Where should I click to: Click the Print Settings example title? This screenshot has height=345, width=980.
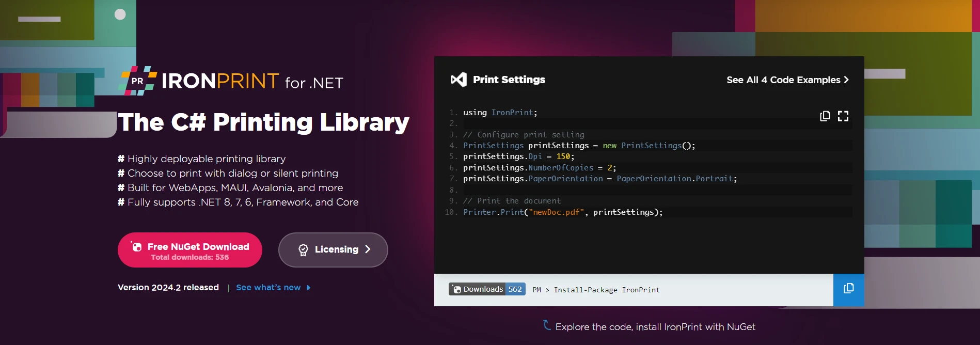tap(509, 80)
